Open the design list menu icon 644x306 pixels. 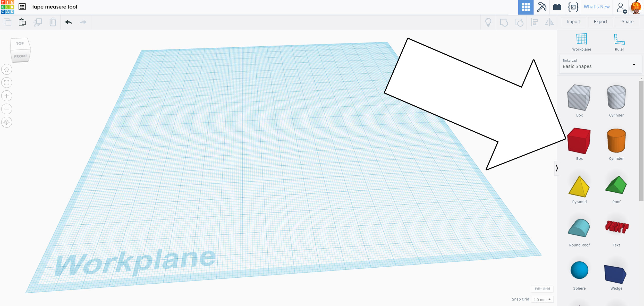tap(22, 7)
